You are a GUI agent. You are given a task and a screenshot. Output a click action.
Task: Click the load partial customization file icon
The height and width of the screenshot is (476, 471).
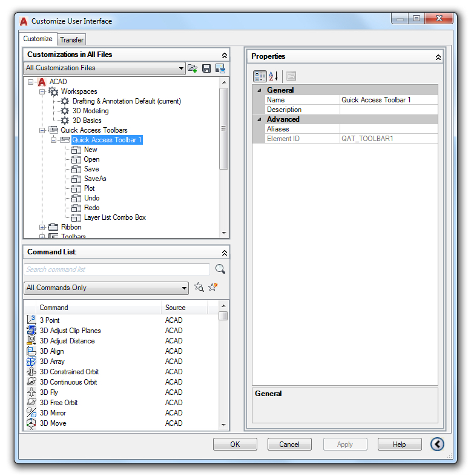click(193, 68)
